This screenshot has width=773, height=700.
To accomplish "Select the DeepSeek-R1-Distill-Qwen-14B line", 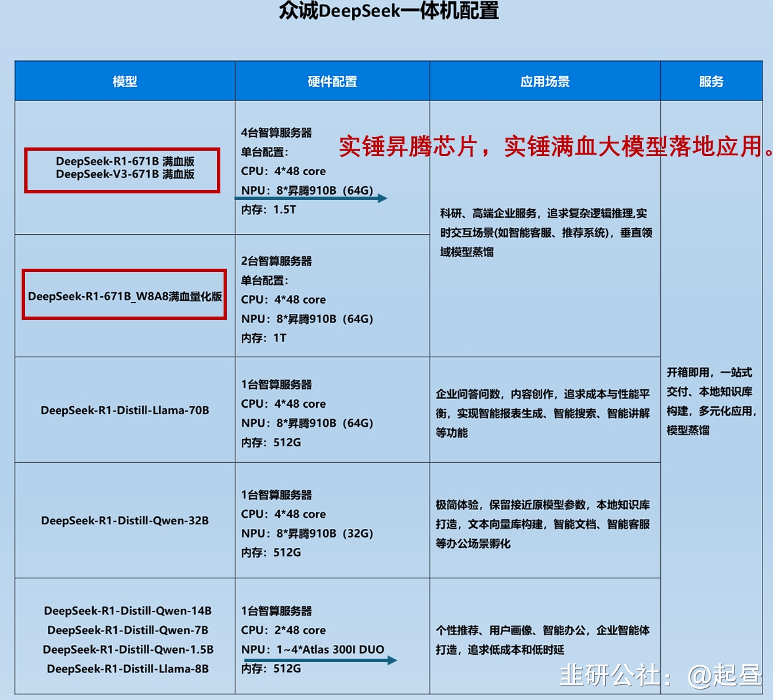I will (x=128, y=611).
